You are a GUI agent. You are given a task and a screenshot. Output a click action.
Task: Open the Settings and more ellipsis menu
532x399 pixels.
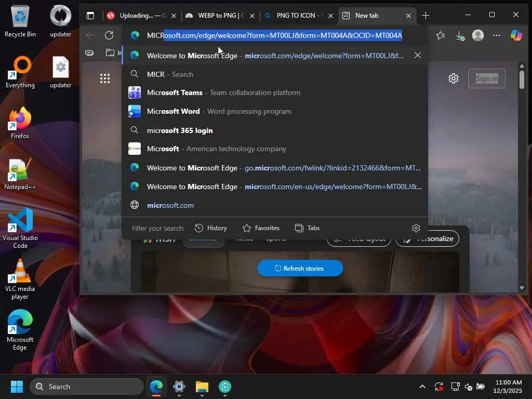tap(496, 35)
